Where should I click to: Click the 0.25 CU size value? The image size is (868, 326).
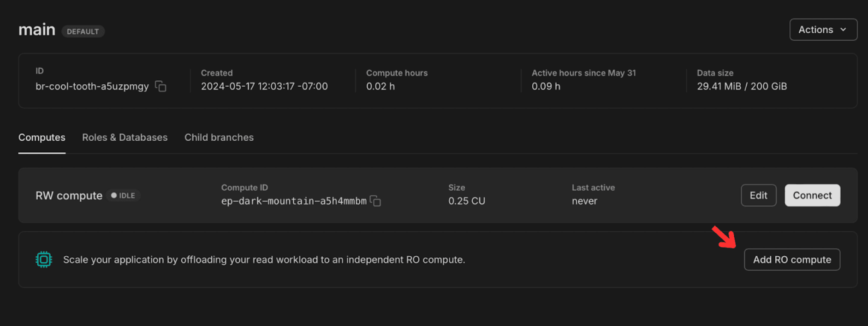(466, 201)
